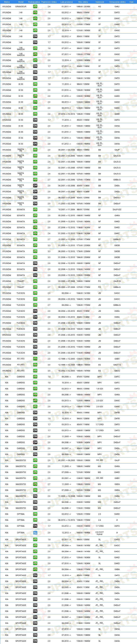Click petrol icon in MAGENTIS 142kW row
This screenshot has height=644, width=137.
(35, 490)
